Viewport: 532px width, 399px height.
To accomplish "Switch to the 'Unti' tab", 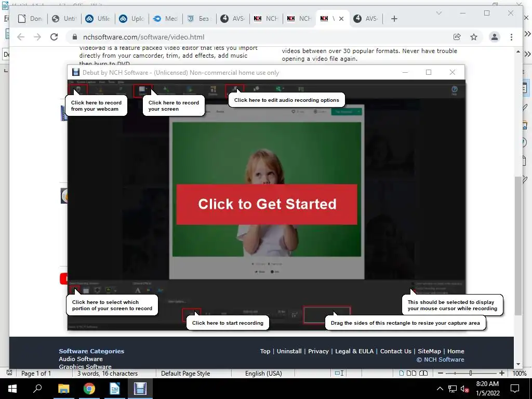I will [x=64, y=19].
